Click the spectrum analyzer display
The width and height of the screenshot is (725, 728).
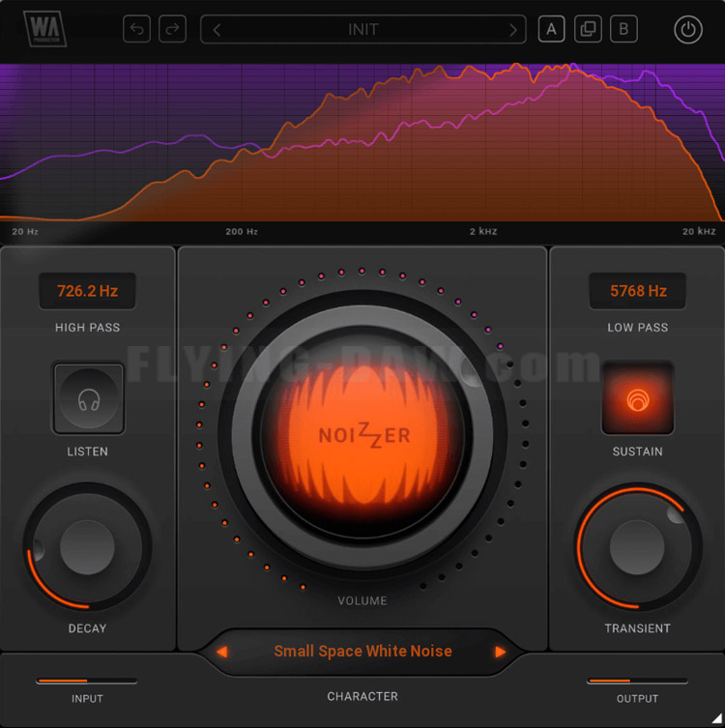click(362, 142)
